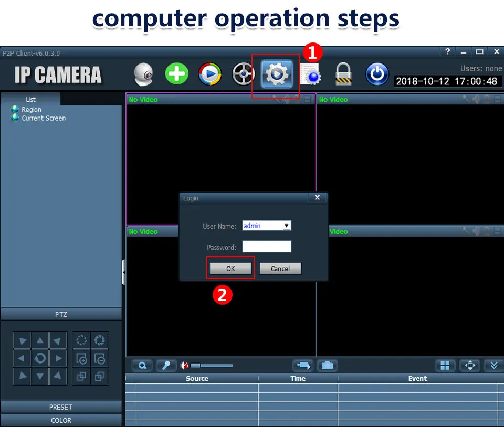Pan camera left with PTZ left arrow
The width and height of the screenshot is (504, 427).
(22, 358)
